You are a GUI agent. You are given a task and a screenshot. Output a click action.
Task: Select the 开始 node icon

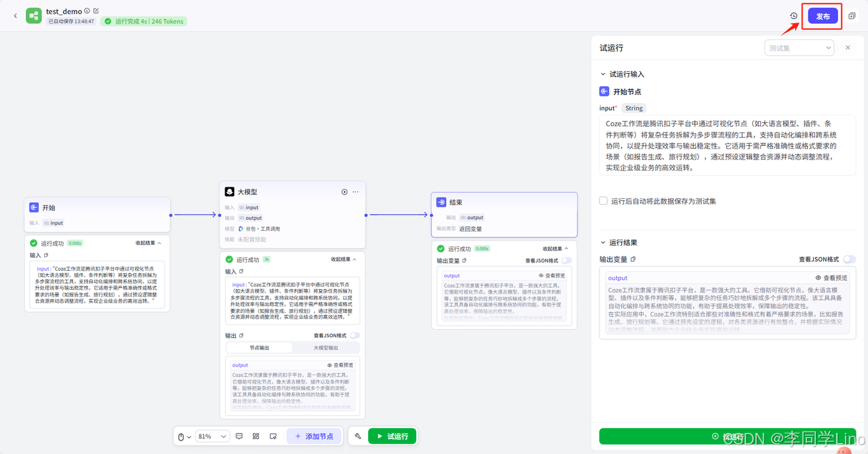pyautogui.click(x=34, y=208)
